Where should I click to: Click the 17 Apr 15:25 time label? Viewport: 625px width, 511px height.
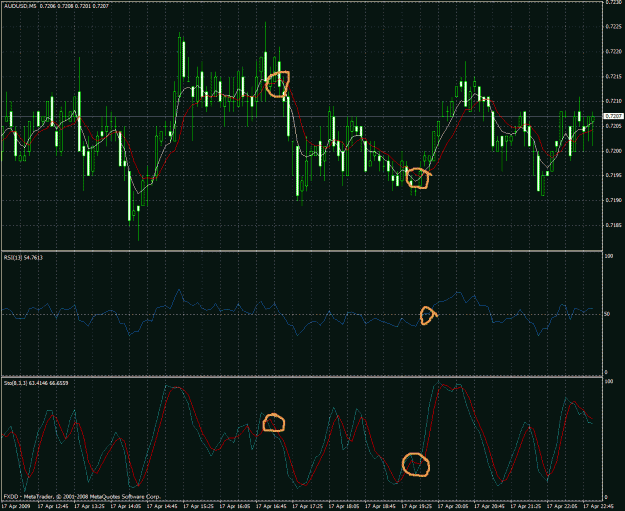[200, 507]
